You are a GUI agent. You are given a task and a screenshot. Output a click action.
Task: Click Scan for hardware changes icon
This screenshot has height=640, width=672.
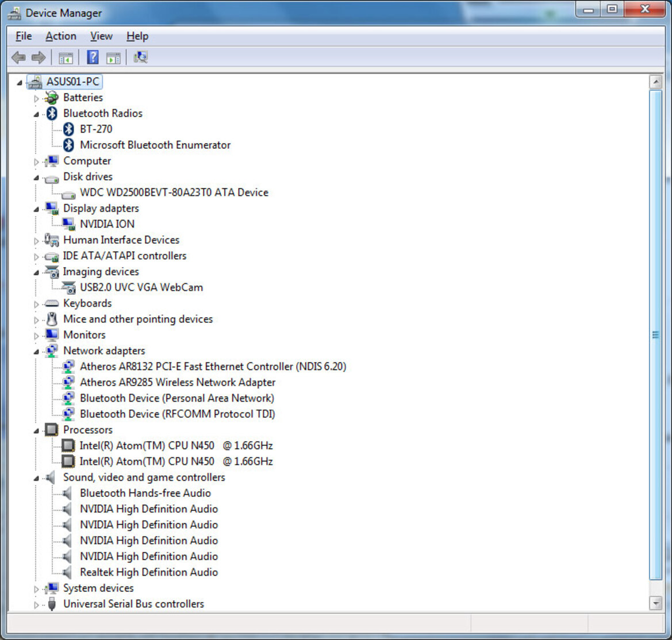pyautogui.click(x=140, y=57)
